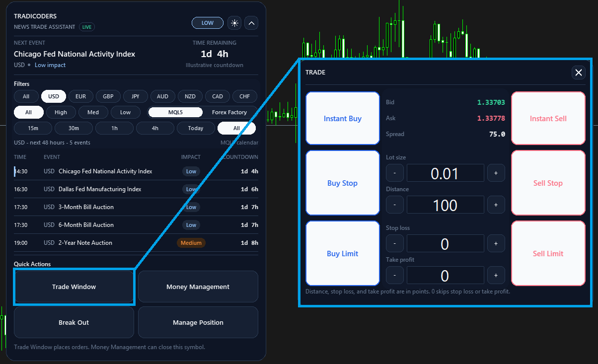The image size is (598, 364).
Task: Switch calendar source to Forex Factory
Action: [229, 112]
